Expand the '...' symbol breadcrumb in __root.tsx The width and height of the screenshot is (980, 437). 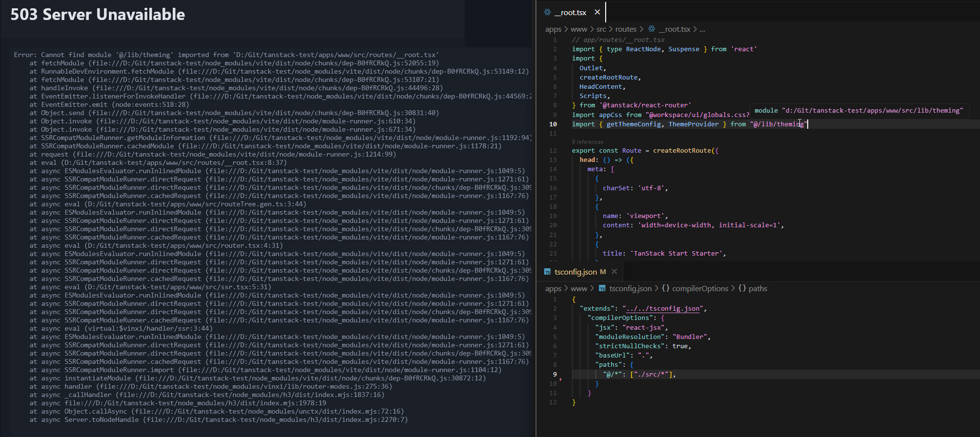(x=702, y=29)
